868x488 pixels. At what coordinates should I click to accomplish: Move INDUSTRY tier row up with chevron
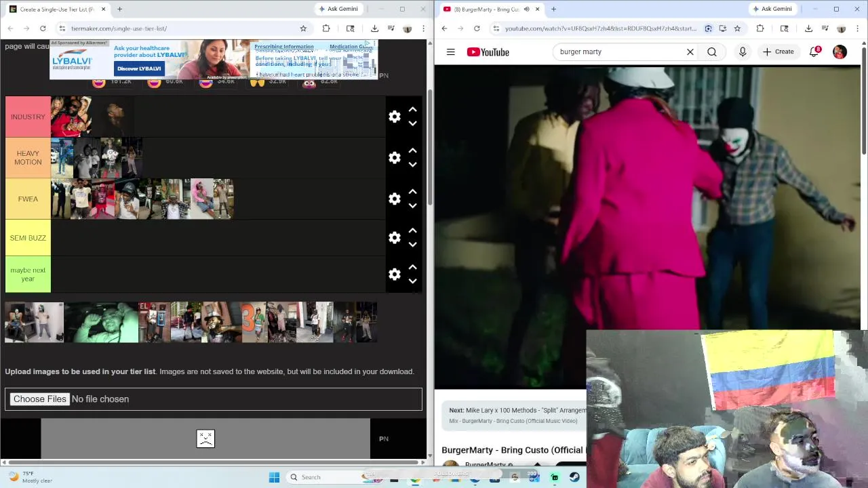tap(412, 109)
